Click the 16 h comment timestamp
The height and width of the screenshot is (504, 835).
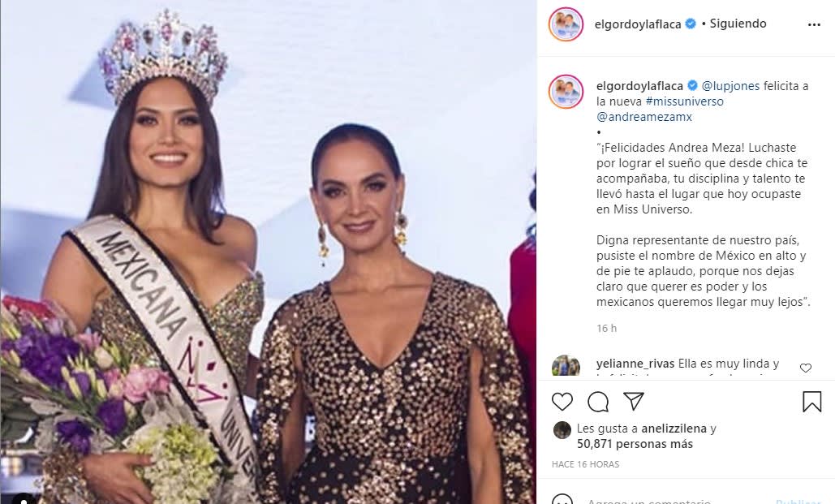click(x=606, y=328)
